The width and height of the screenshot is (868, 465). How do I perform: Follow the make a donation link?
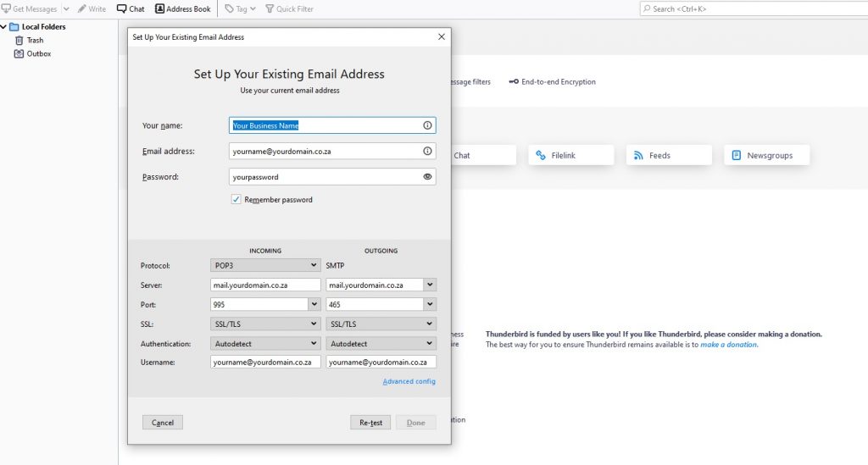pos(729,345)
